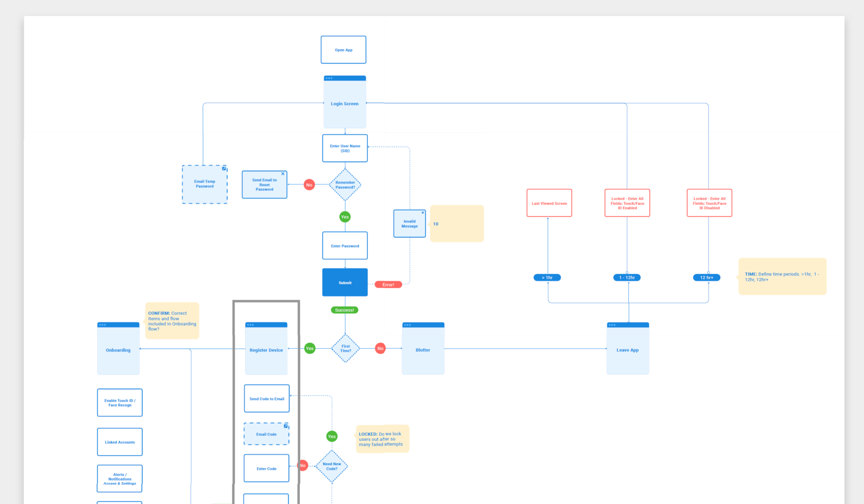Click the link-out icon on Email Code box
This screenshot has height=504, width=864.
[285, 426]
